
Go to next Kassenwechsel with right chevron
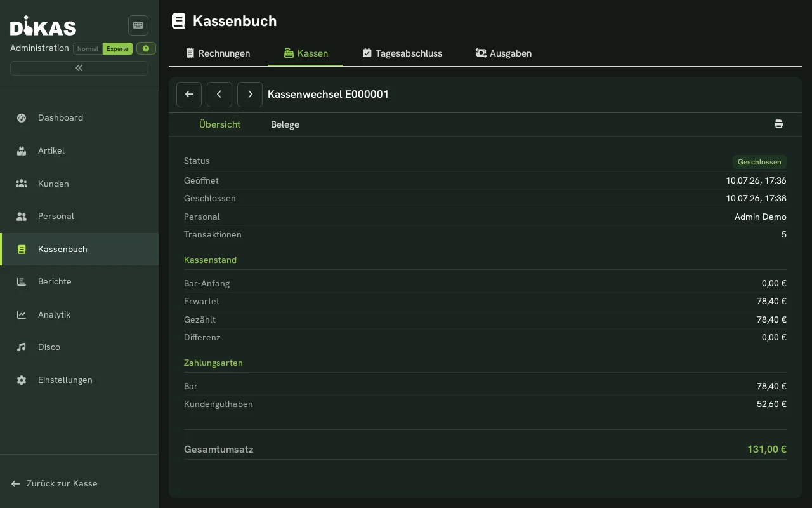pos(250,94)
